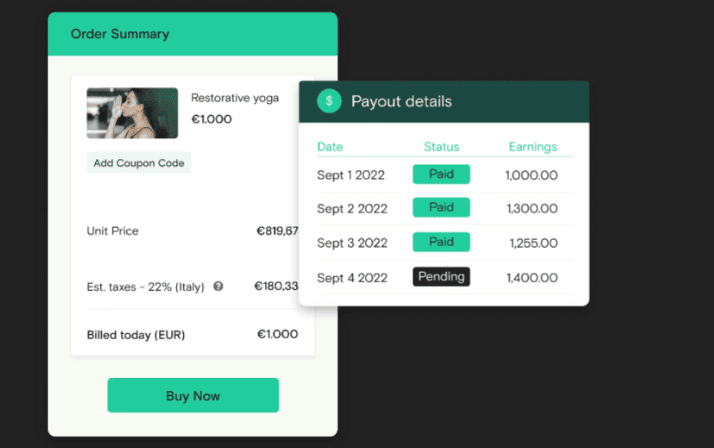Click the Restorative yoga product title

coord(235,98)
